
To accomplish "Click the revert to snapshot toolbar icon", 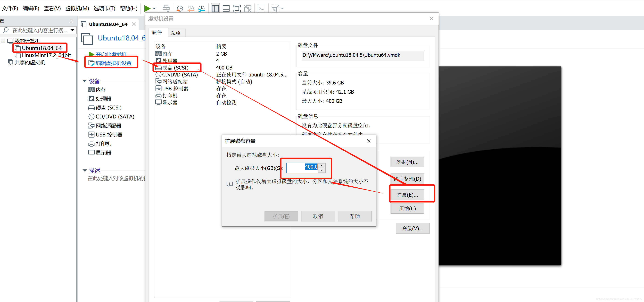I will 191,8.
